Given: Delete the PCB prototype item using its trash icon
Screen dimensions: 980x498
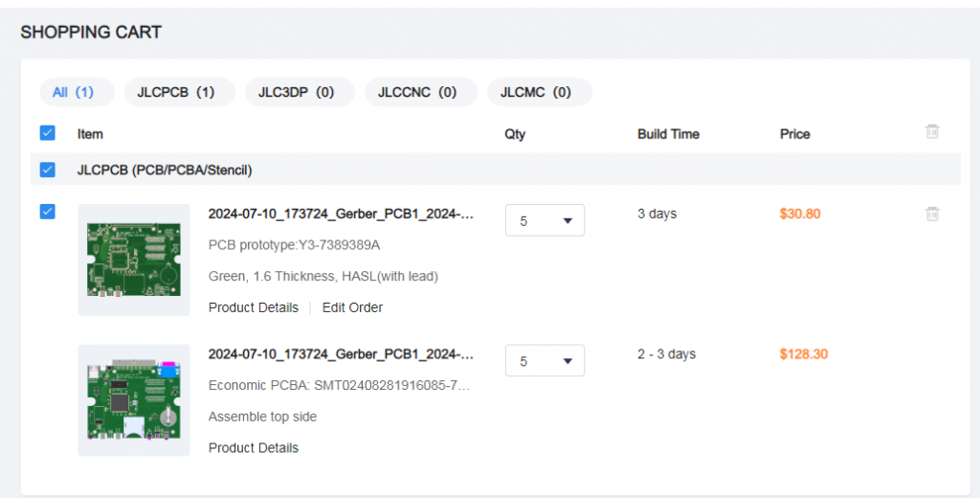Looking at the screenshot, I should tap(932, 214).
